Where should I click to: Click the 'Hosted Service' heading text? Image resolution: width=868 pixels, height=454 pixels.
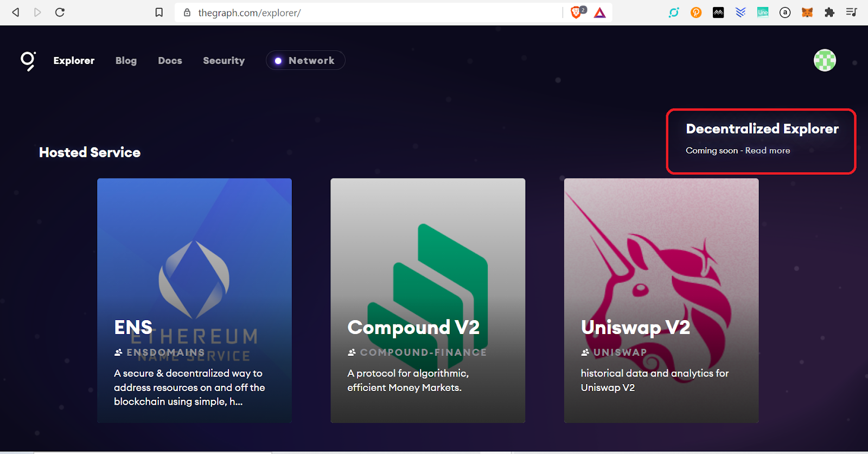[x=90, y=152]
